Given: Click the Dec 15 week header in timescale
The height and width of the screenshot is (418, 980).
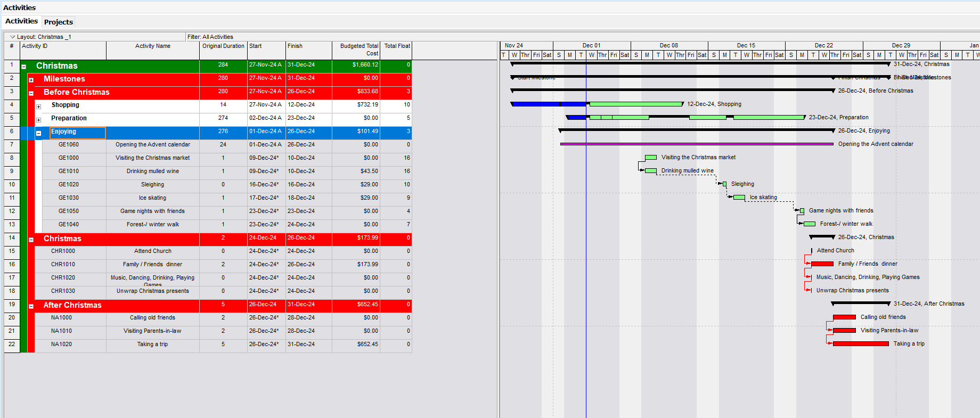Looking at the screenshot, I should pyautogui.click(x=746, y=45).
